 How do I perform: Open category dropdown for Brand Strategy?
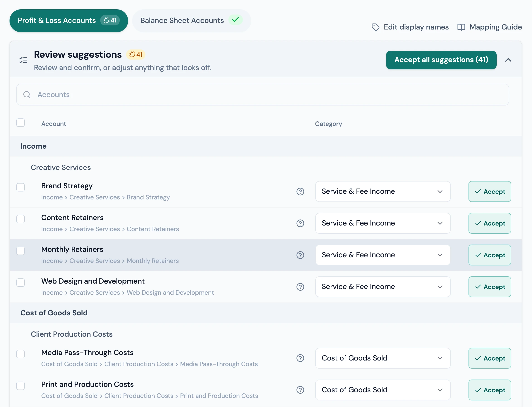(x=383, y=191)
